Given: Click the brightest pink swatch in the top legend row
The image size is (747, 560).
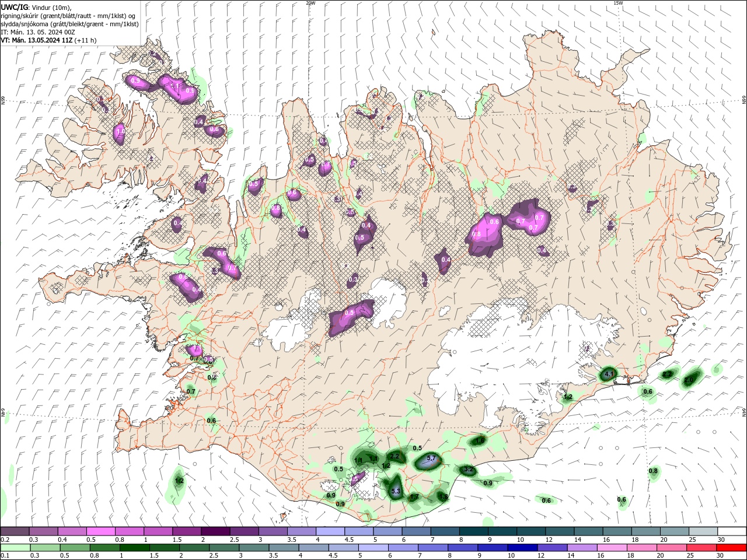Looking at the screenshot, I should (x=100, y=531).
